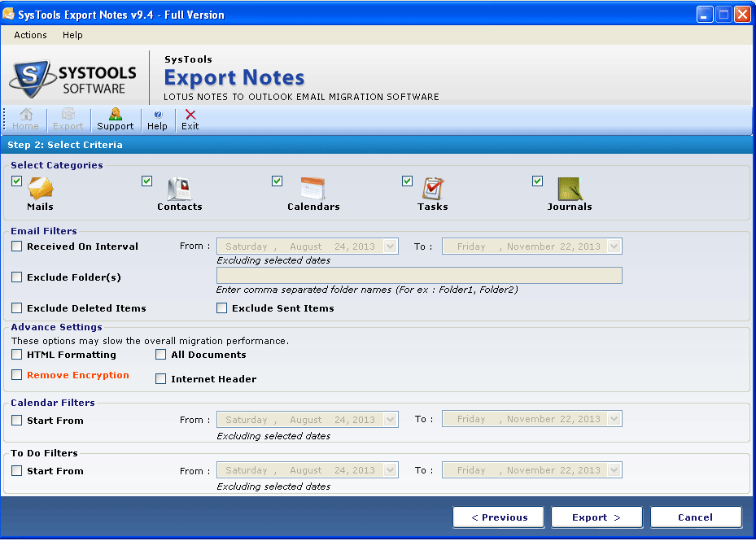This screenshot has height=541, width=756.
Task: Click the app icon in title bar
Action: (8, 15)
